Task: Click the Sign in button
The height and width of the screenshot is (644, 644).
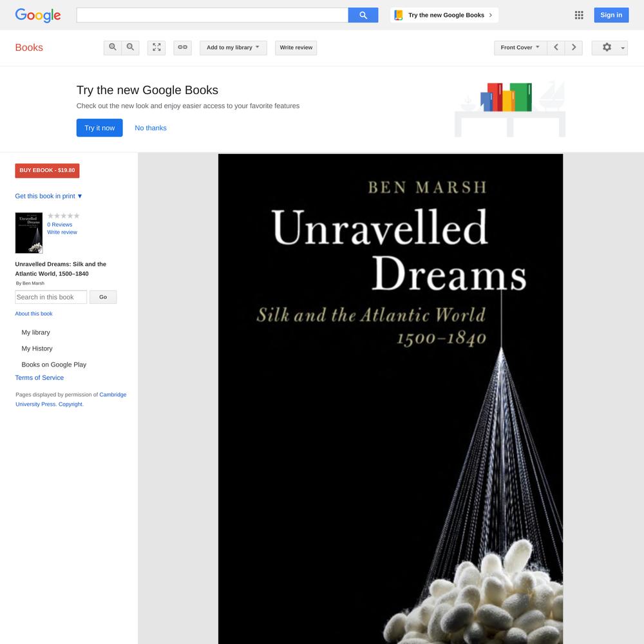Action: click(x=611, y=15)
